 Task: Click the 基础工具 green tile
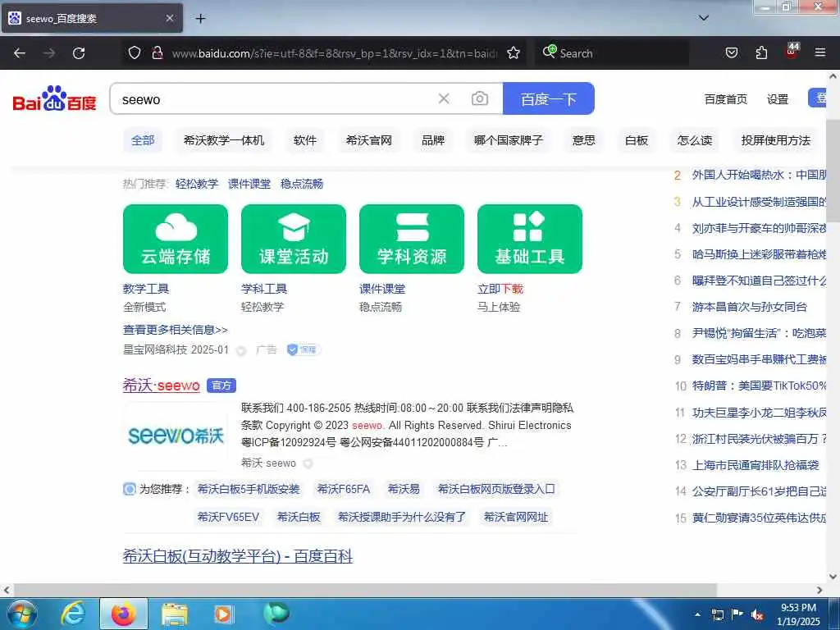[x=530, y=239]
